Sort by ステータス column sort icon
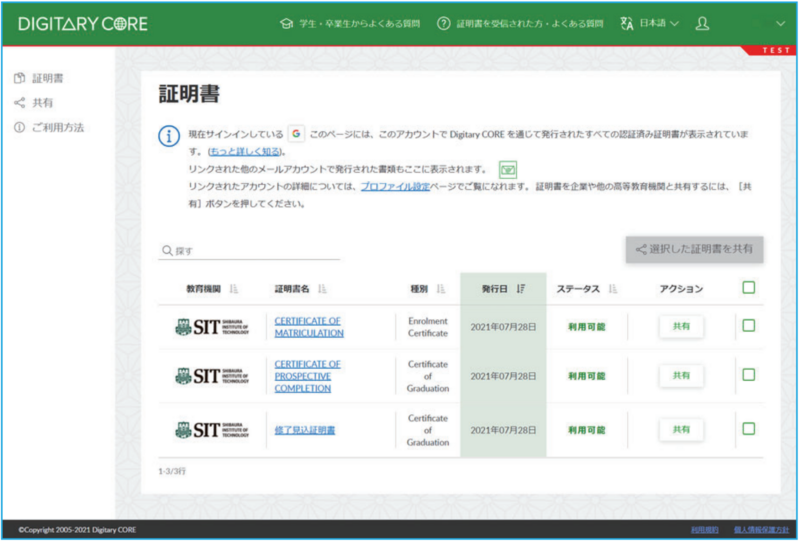 coord(612,289)
